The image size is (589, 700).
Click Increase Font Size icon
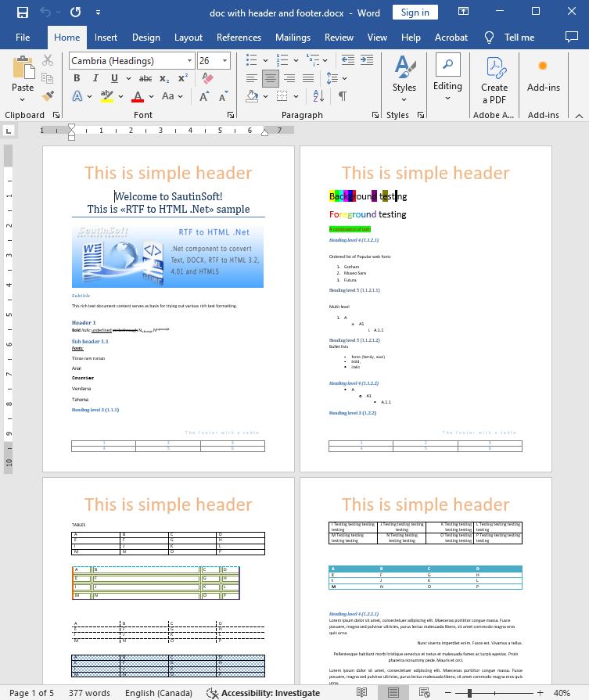[x=203, y=96]
